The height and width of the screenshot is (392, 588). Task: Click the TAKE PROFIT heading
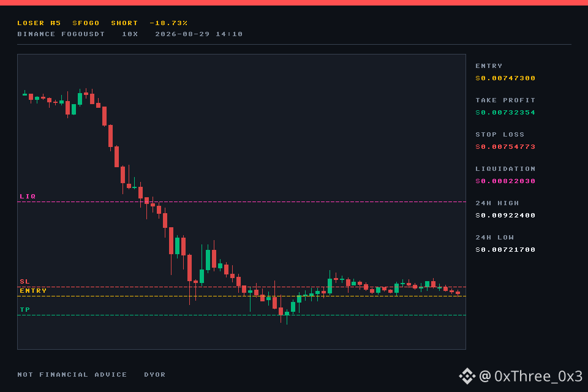(x=505, y=100)
